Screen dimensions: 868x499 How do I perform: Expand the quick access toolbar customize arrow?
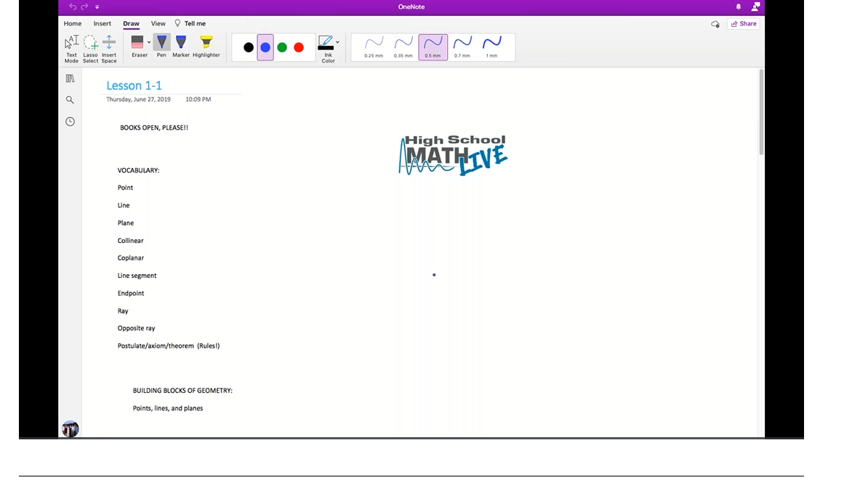97,7
